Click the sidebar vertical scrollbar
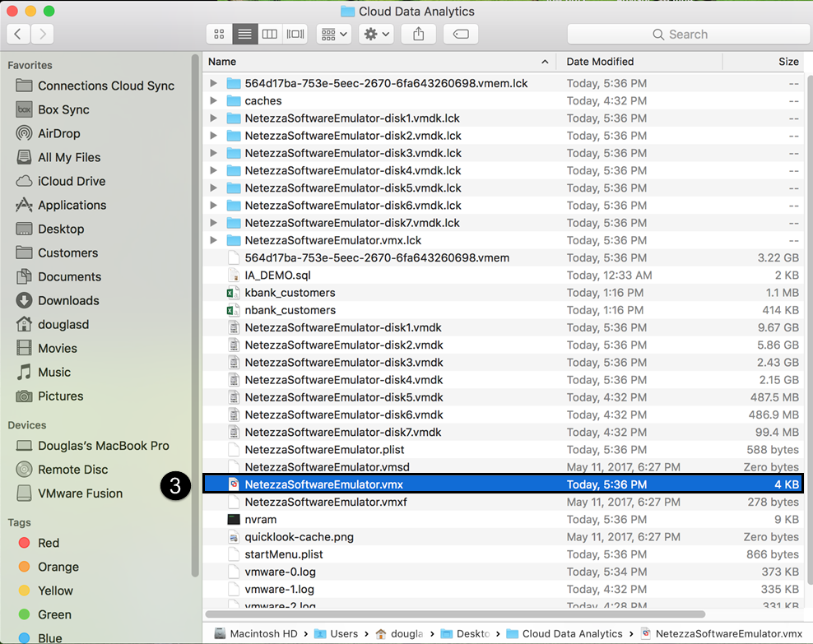 pos(195,316)
